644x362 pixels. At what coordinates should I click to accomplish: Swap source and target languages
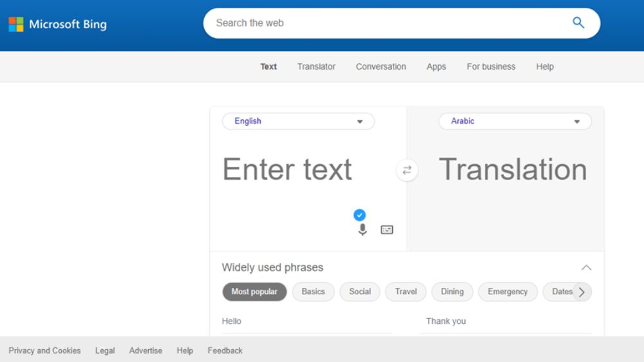coord(407,171)
